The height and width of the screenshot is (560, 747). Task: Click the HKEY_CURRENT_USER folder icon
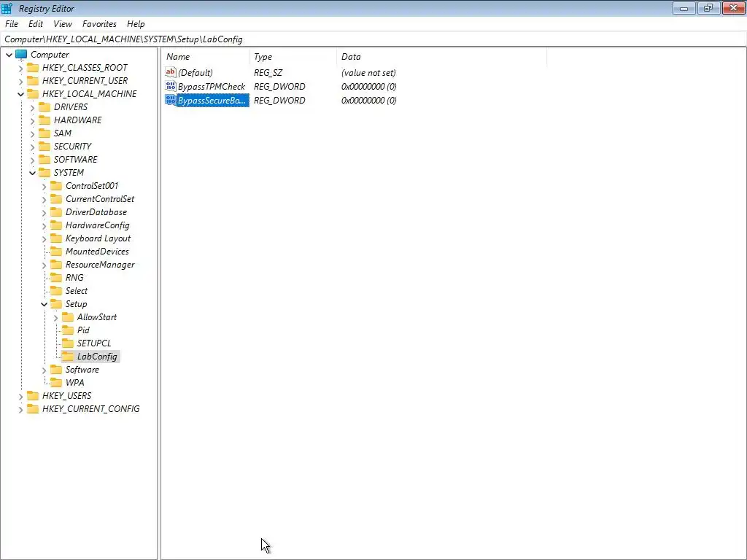click(x=33, y=80)
